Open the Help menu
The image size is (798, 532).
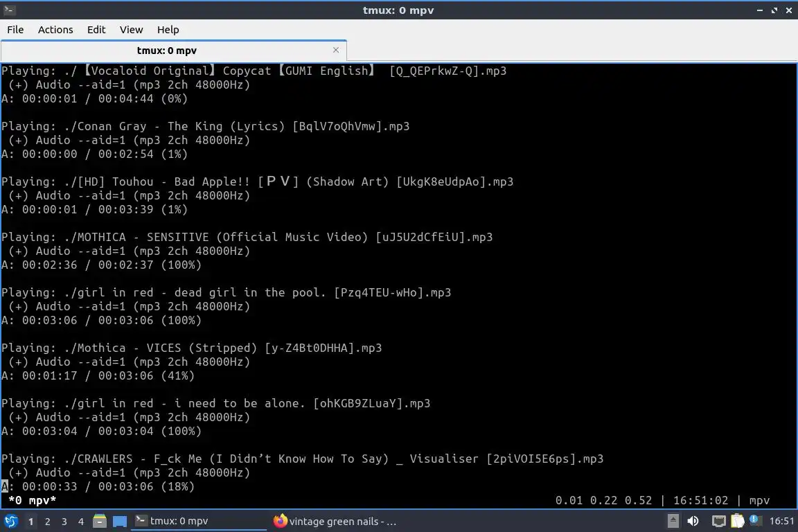click(168, 30)
